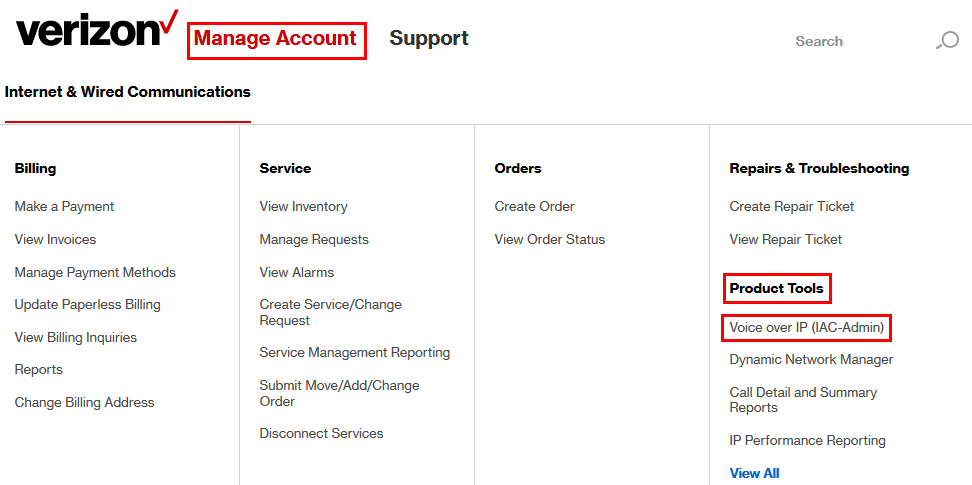Go to Manage Payment Methods

point(95,272)
